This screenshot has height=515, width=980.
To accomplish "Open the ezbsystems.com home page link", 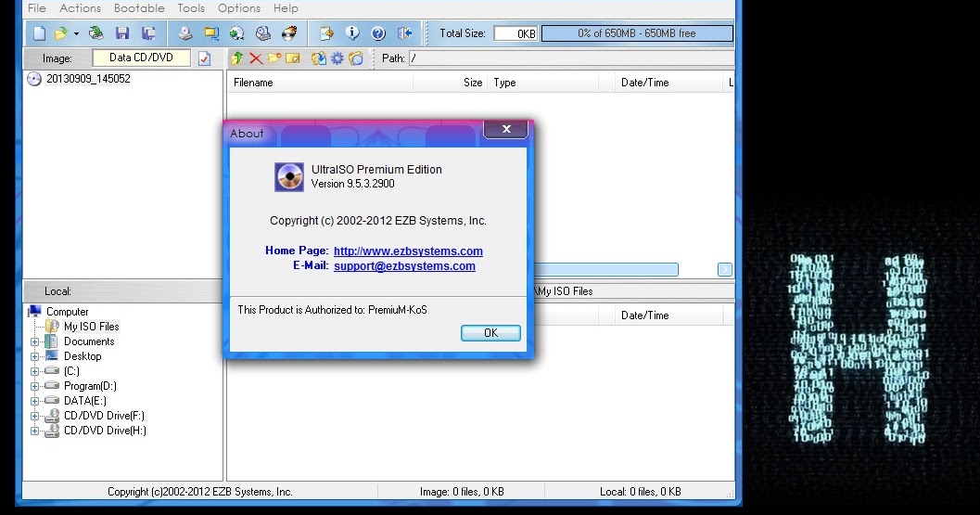I will (x=408, y=251).
